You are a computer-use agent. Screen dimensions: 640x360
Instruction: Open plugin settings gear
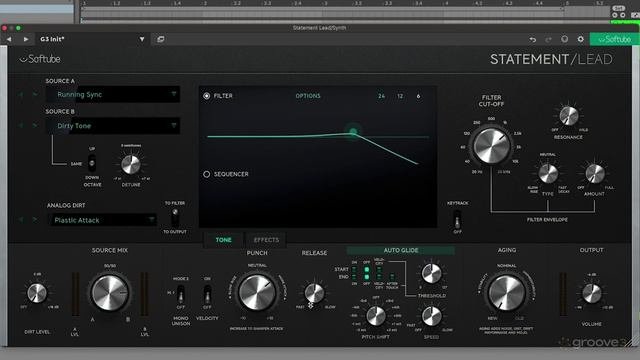580,39
